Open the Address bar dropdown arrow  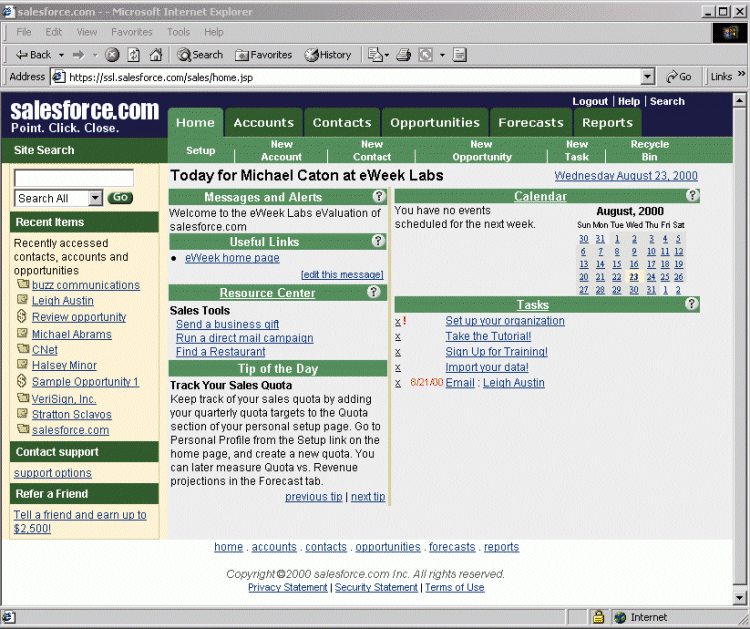point(648,77)
